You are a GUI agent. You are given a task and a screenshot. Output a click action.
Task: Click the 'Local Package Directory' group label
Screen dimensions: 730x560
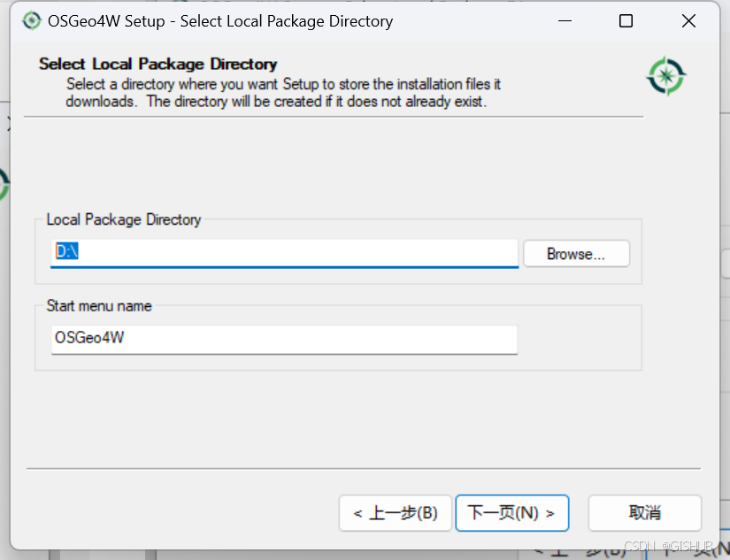(123, 219)
